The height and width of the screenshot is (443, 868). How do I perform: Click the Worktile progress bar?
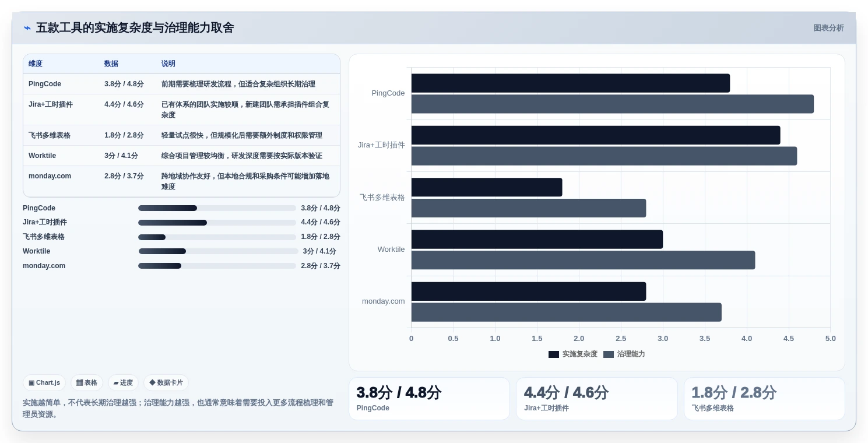click(x=218, y=251)
